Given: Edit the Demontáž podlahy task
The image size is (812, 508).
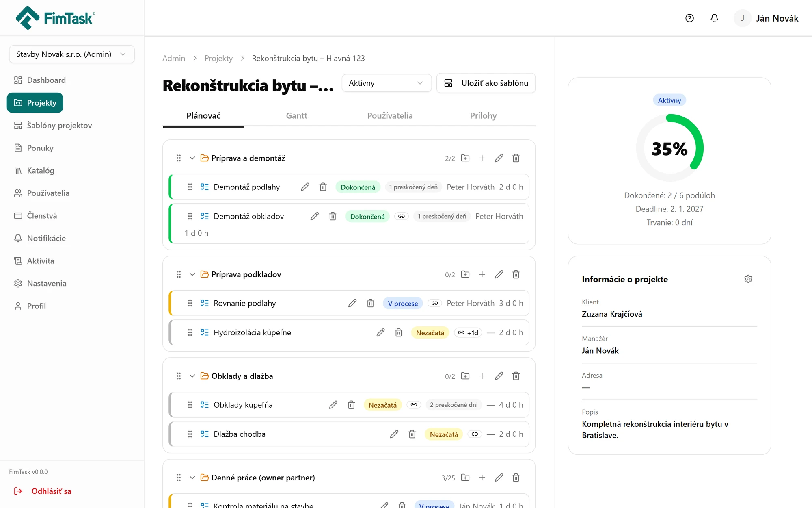Looking at the screenshot, I should click(x=305, y=187).
